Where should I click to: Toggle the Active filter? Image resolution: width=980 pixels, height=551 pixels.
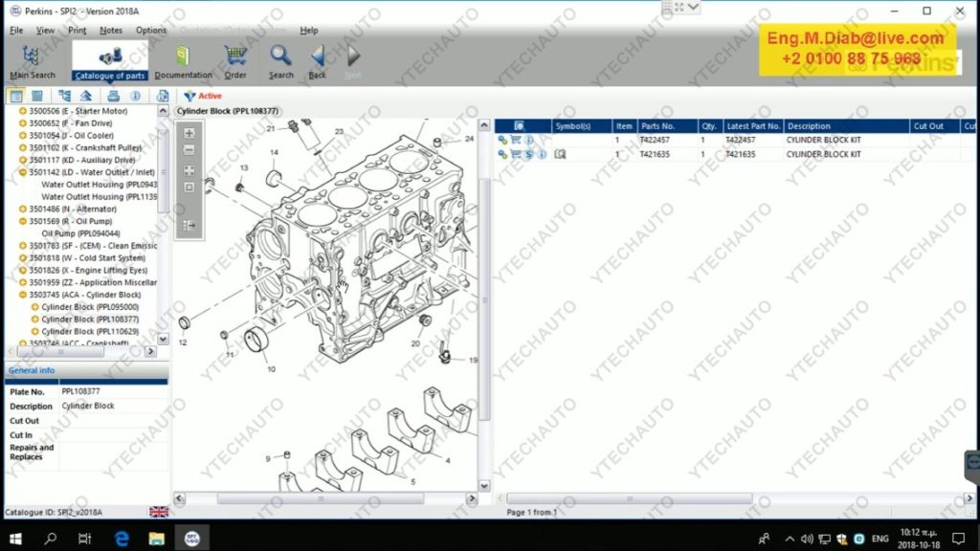tap(202, 96)
